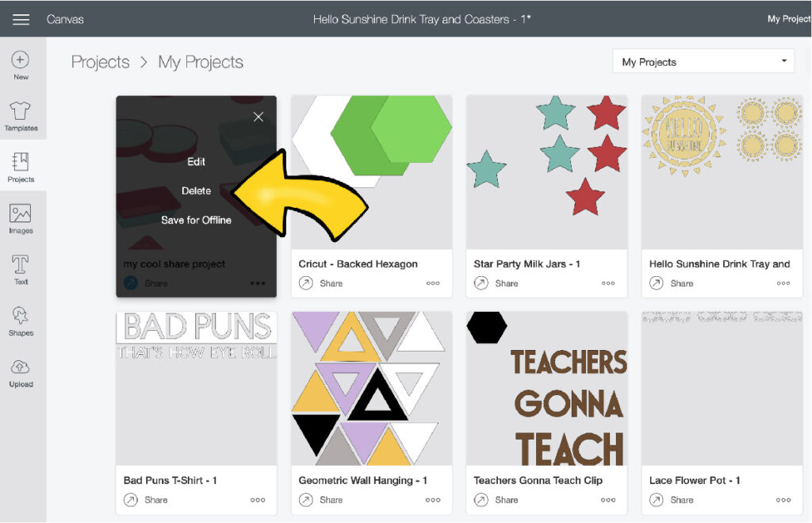This screenshot has width=812, height=523.
Task: Choose Edit in project overlay
Action: click(197, 162)
